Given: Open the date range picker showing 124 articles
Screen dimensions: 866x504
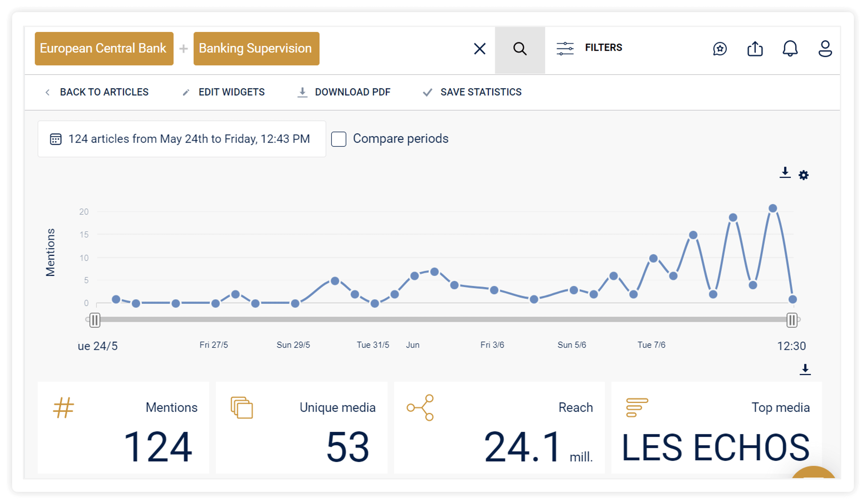Looking at the screenshot, I should pyautogui.click(x=182, y=139).
